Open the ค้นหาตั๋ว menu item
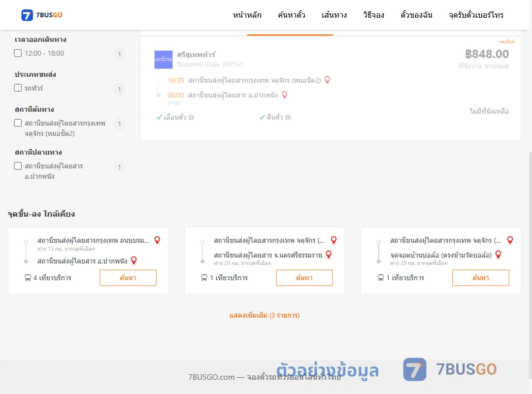532x394 pixels. tap(292, 15)
